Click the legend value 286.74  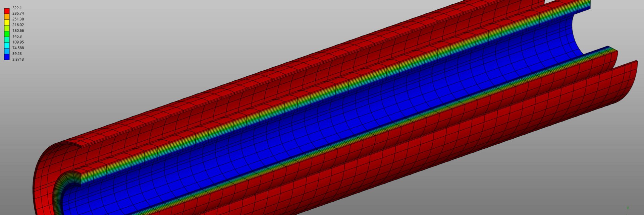[x=18, y=13]
